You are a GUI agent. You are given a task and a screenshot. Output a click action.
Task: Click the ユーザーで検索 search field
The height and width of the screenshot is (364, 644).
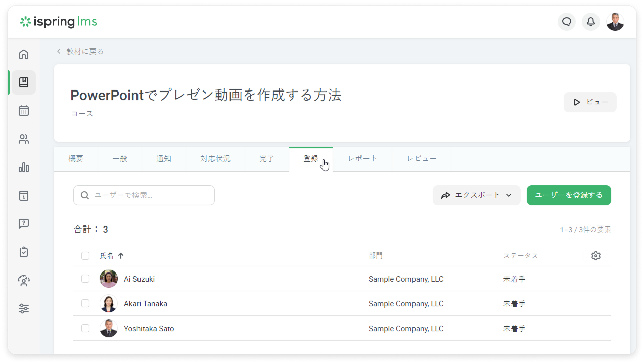[x=144, y=195]
